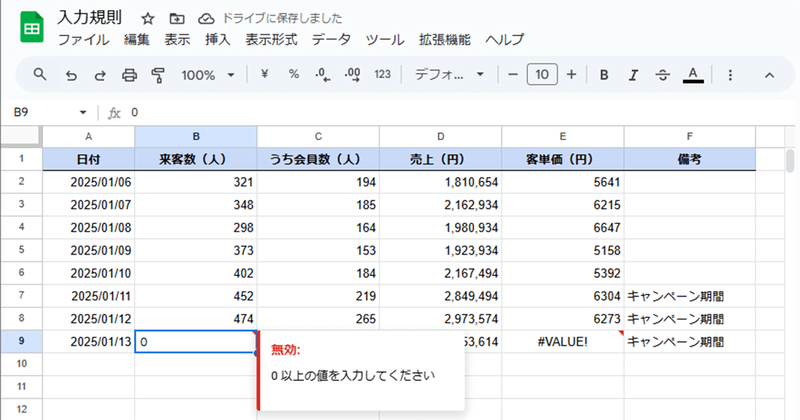Decrease decimal places
The image size is (800, 420).
point(322,75)
